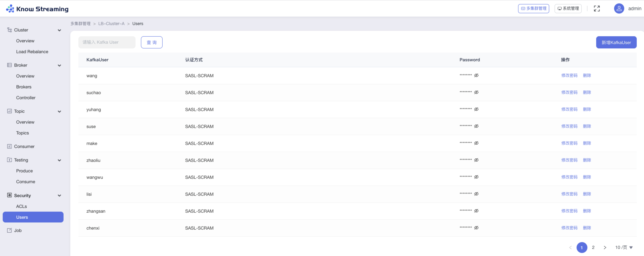
Task: Click the Broker section icon
Action: (x=9, y=65)
